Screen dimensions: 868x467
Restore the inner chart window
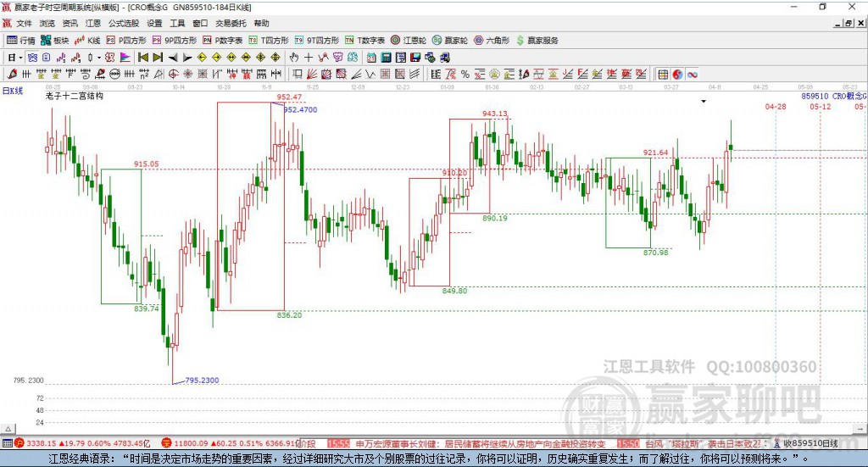(x=848, y=23)
